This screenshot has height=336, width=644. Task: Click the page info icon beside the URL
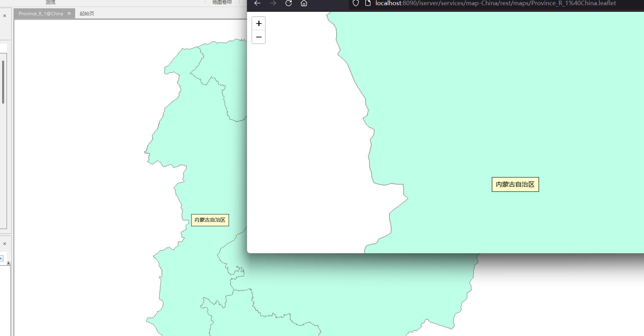(x=368, y=3)
